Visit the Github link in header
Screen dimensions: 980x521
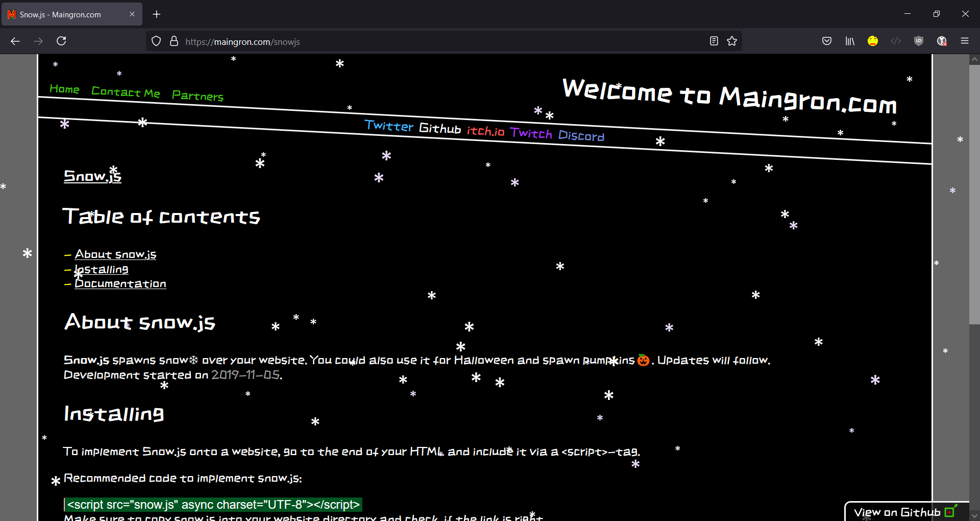pyautogui.click(x=440, y=128)
